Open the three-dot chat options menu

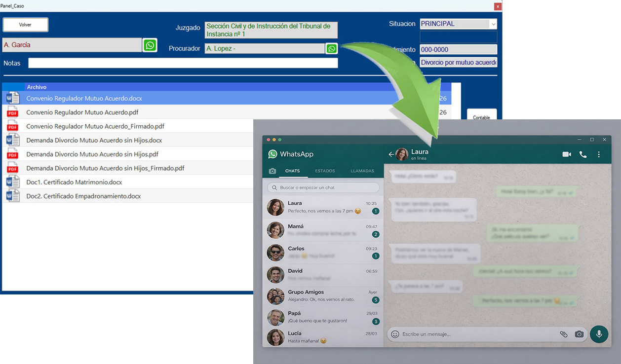pyautogui.click(x=599, y=154)
